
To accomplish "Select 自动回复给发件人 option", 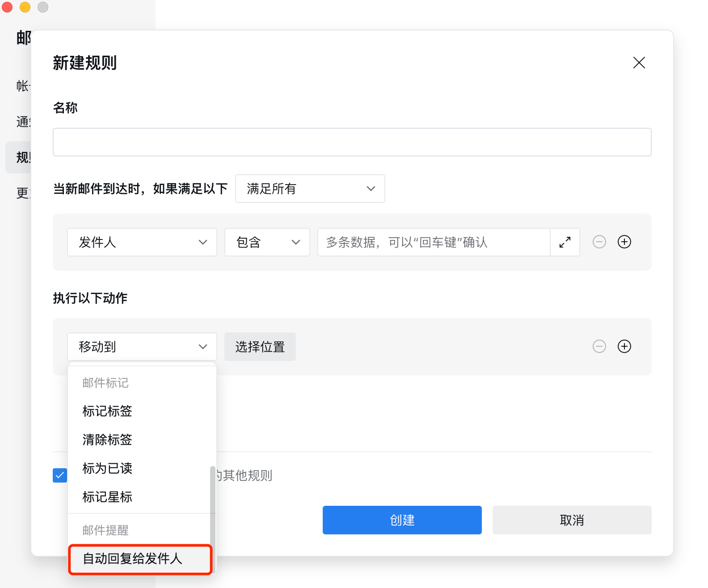I will point(140,559).
